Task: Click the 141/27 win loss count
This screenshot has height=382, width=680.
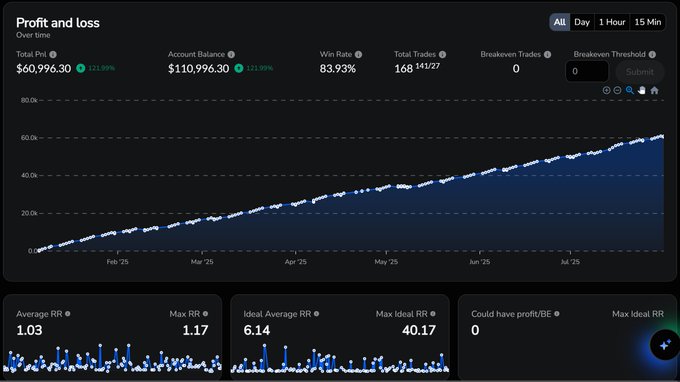Action: pos(428,66)
